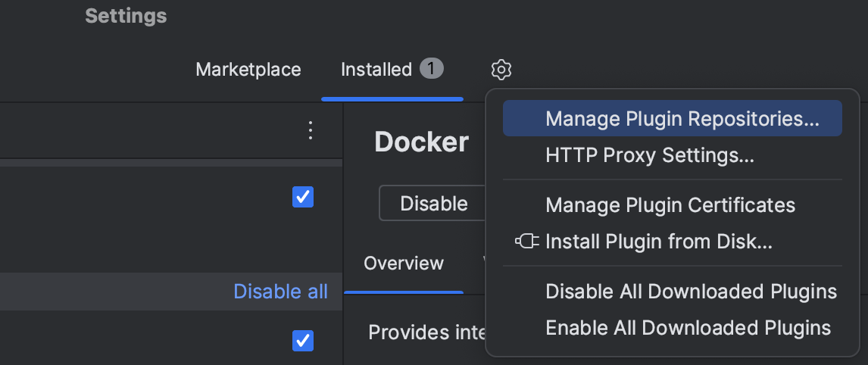Screen dimensions: 868x365
Task: Select Disable All Downloaded Plugins
Action: [691, 292]
